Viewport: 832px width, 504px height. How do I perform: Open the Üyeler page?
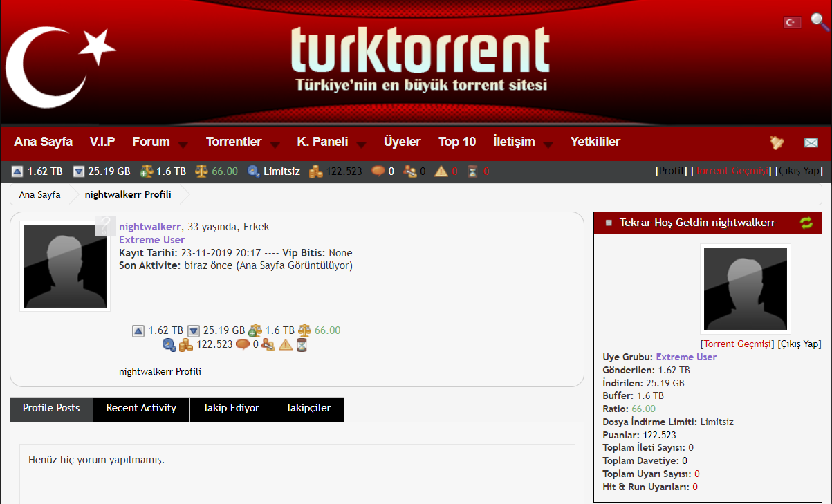pyautogui.click(x=402, y=142)
